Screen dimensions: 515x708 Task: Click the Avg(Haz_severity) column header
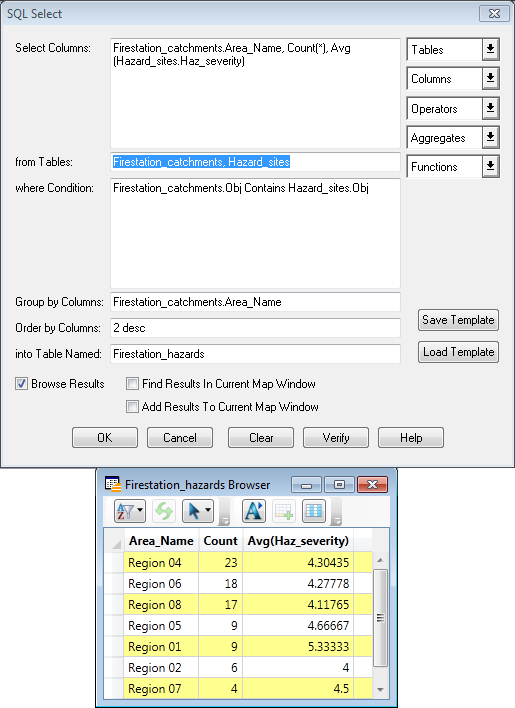click(298, 540)
